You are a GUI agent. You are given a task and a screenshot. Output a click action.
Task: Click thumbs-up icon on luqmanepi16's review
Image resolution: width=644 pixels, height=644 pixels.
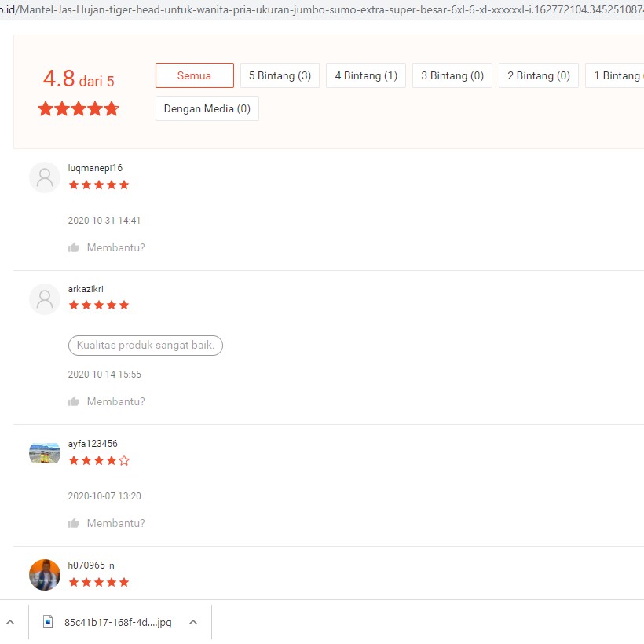[x=74, y=247]
